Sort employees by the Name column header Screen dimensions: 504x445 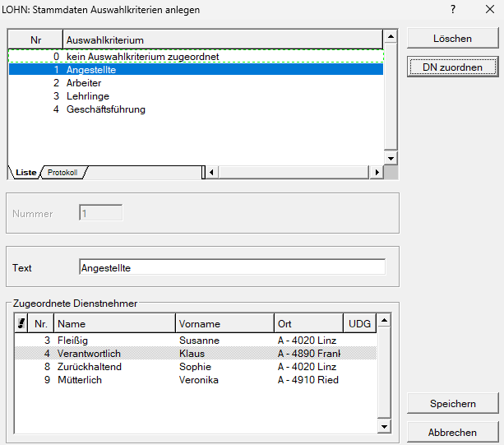tap(115, 324)
